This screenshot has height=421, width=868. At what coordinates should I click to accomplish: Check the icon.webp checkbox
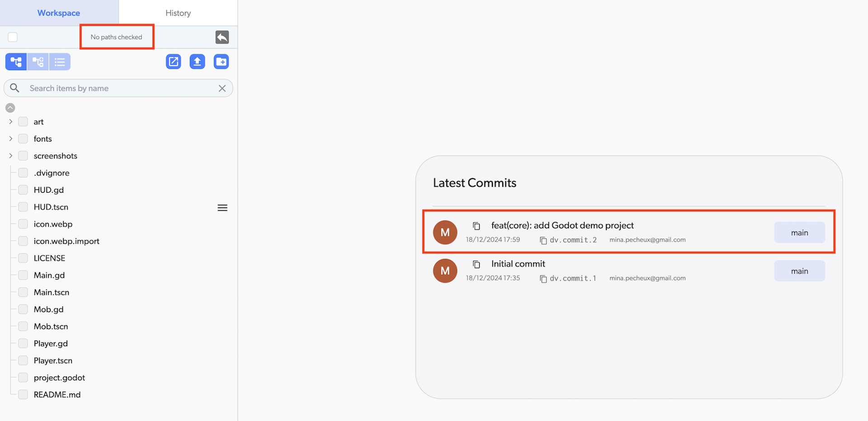(23, 224)
